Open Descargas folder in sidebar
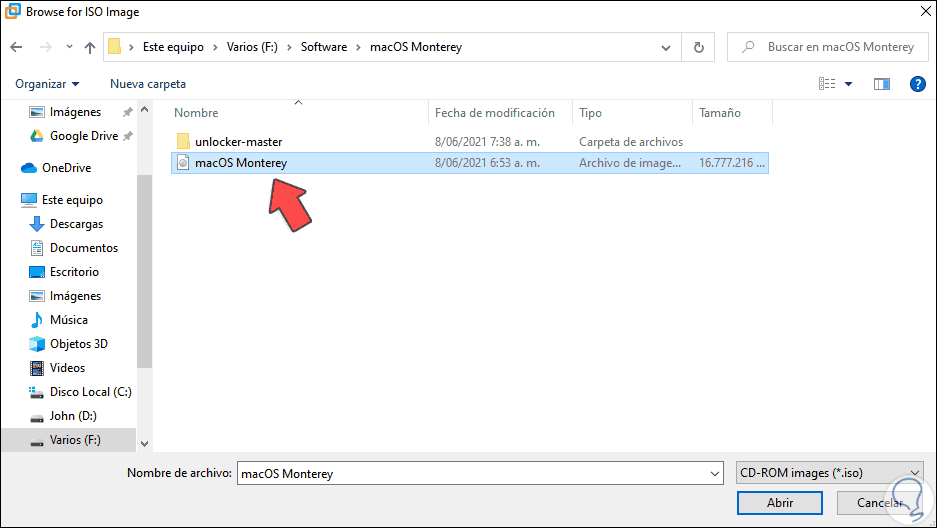This screenshot has width=937, height=528. pyautogui.click(x=76, y=224)
